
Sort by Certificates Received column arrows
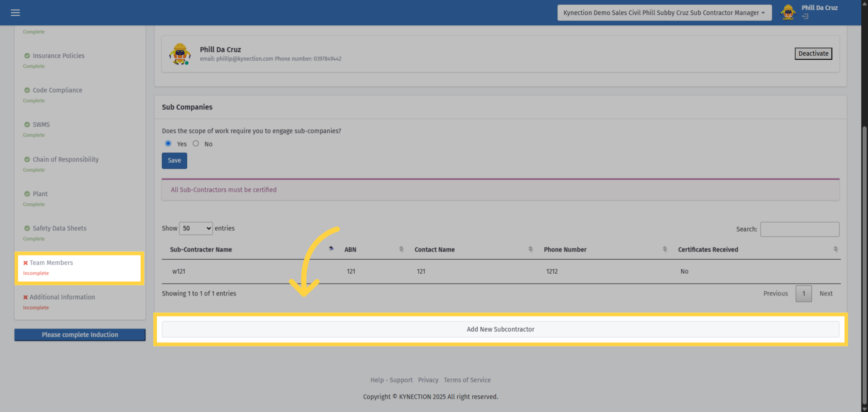point(835,249)
